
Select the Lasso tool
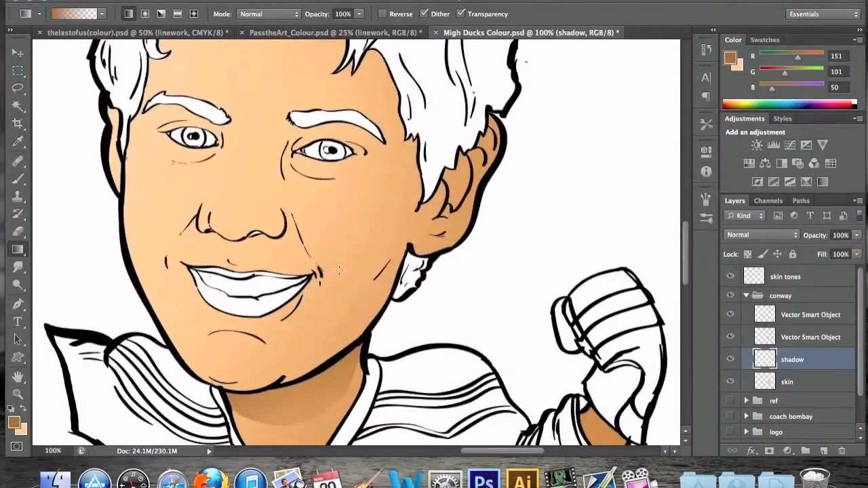[18, 88]
